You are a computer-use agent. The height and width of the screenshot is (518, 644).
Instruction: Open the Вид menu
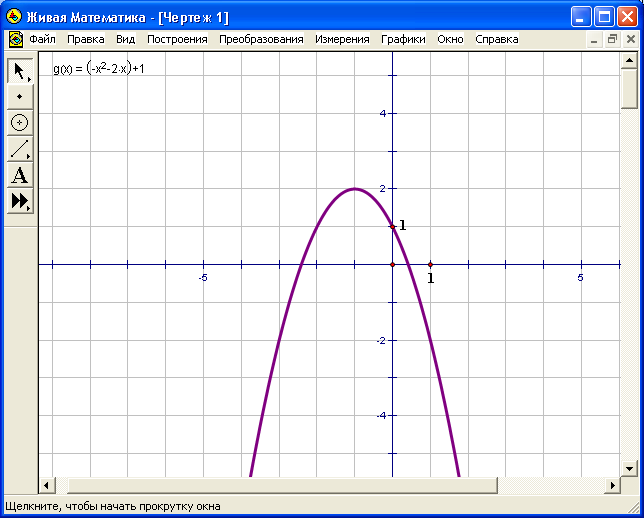(125, 39)
